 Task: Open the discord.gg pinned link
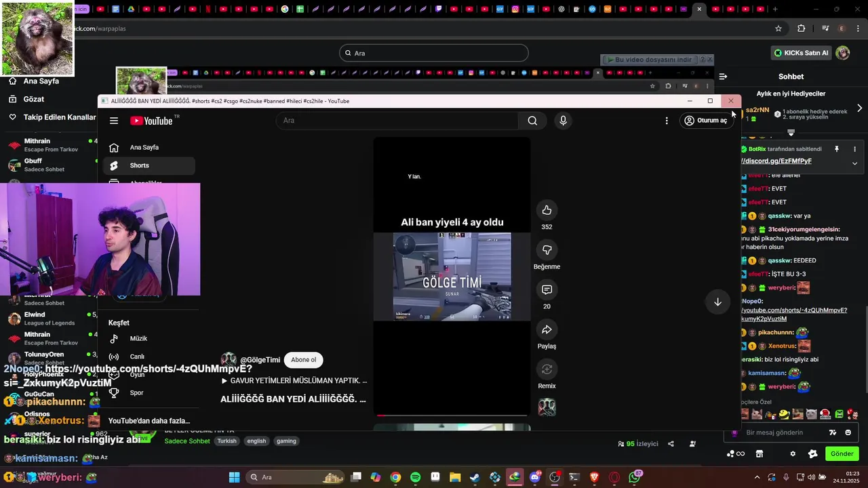(x=777, y=161)
